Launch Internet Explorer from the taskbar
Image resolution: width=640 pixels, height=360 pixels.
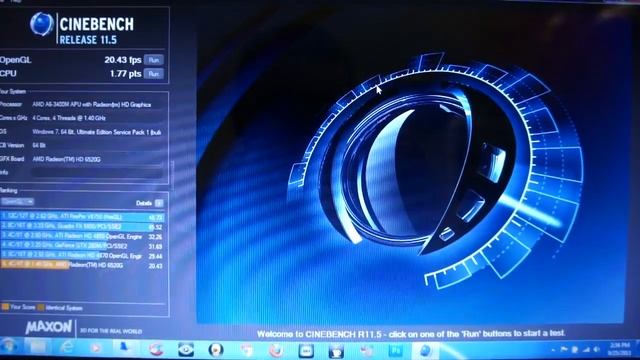(x=67, y=348)
